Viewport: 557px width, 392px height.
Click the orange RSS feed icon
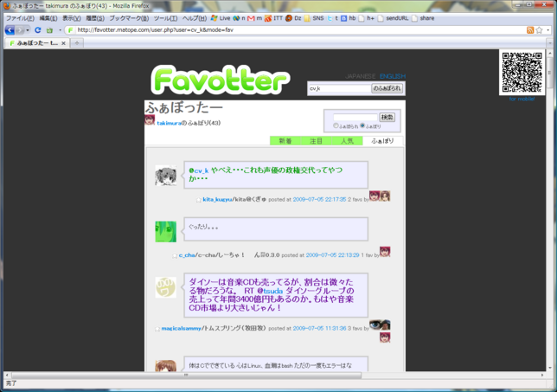[530, 30]
